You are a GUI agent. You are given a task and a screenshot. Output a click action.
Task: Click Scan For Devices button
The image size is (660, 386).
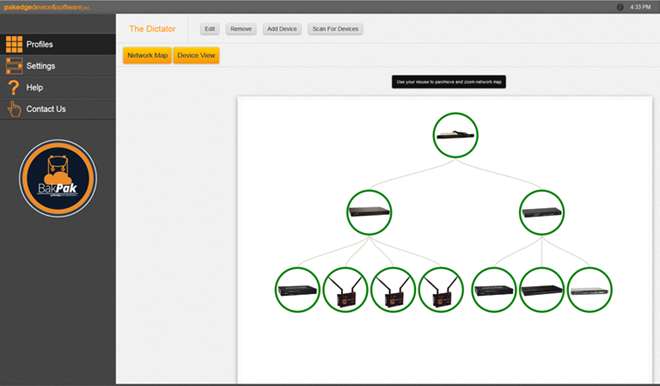click(x=335, y=29)
